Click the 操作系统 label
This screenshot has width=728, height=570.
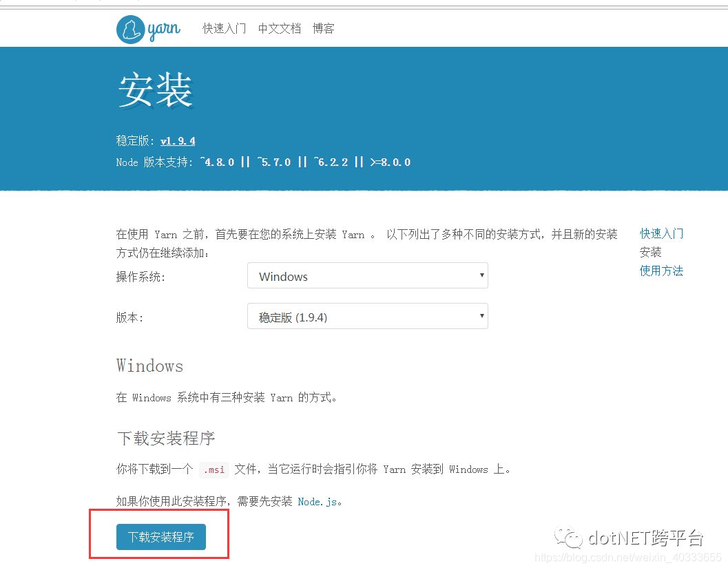[141, 277]
